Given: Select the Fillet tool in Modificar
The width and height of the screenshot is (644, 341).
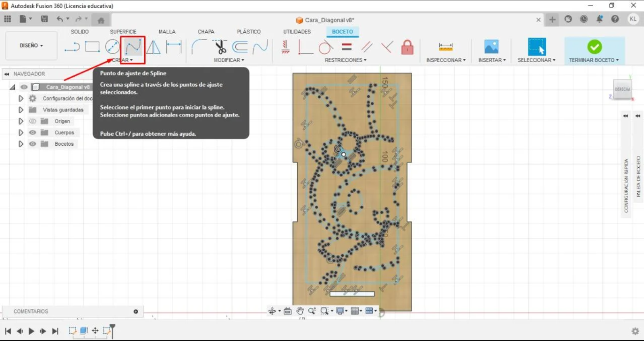Looking at the screenshot, I should point(199,47).
